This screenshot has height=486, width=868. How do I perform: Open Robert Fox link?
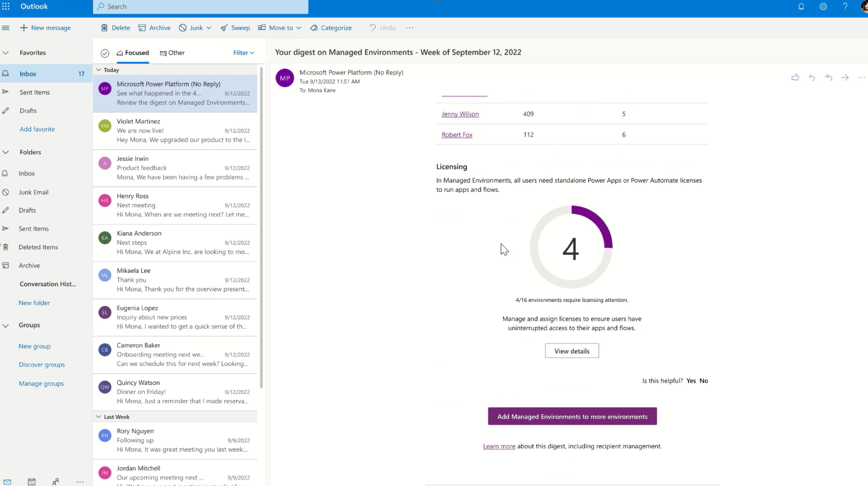[457, 135]
